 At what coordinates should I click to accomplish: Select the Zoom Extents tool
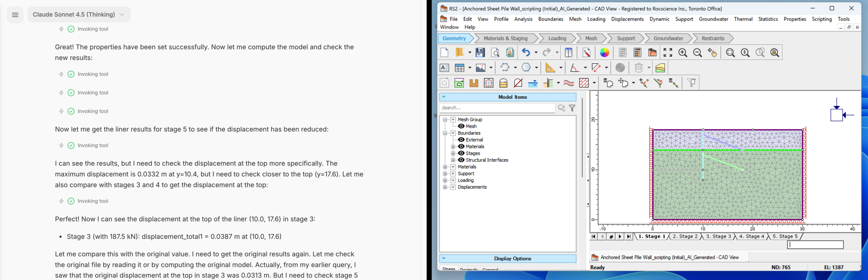668,53
